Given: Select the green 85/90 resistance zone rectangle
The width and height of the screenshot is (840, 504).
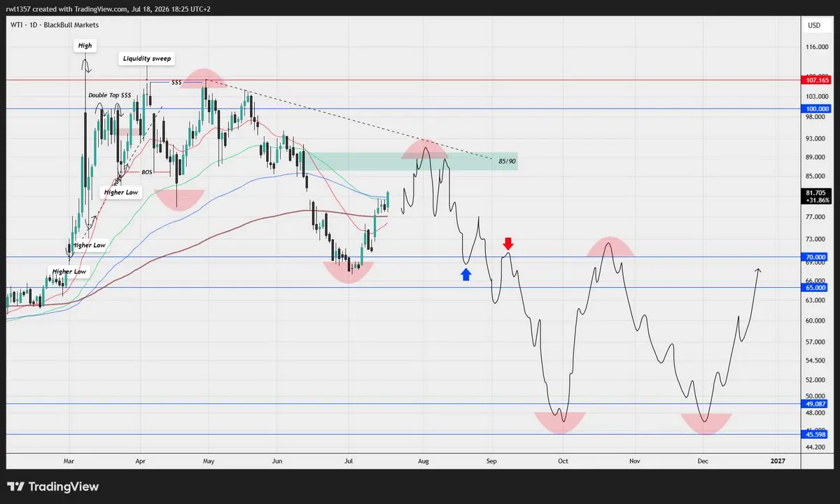Looking at the screenshot, I should pyautogui.click(x=410, y=162).
